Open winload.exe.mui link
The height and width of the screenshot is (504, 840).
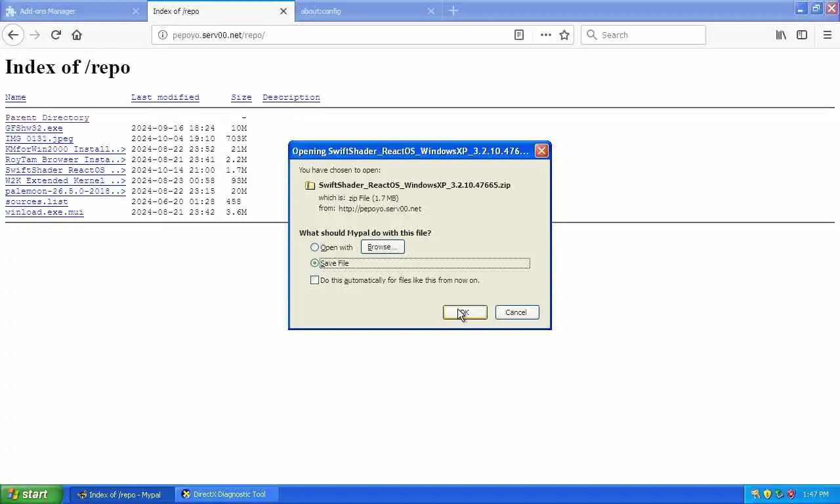[x=45, y=212]
